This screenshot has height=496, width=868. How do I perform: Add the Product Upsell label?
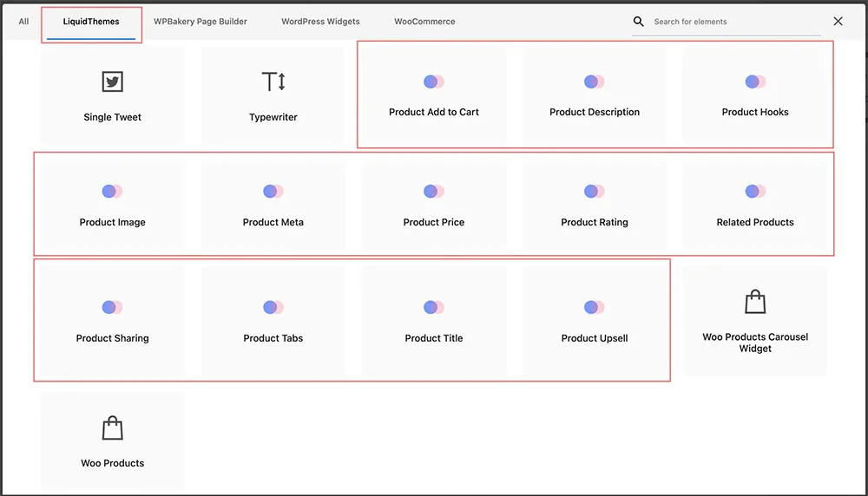595,338
